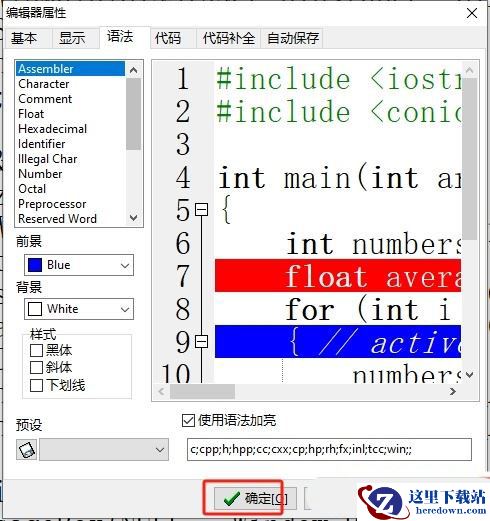Viewport: 490px width, 521px height.
Task: Select Comment in the syntax element list
Action: (x=45, y=99)
